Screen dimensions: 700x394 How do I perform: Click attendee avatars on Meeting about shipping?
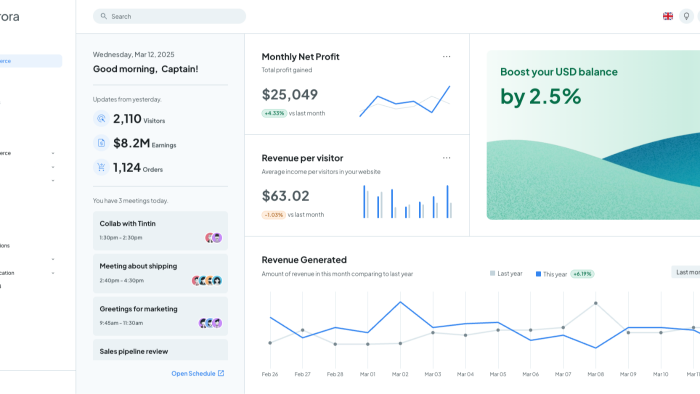pos(207,281)
